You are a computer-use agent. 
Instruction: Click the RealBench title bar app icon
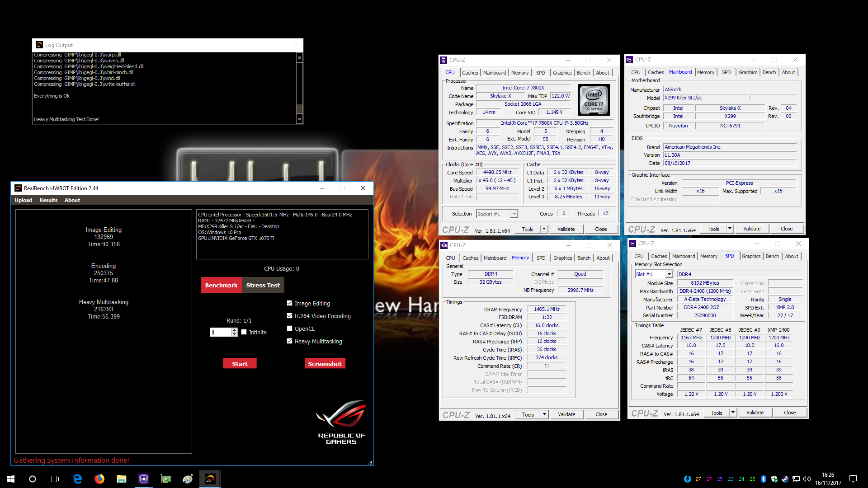pyautogui.click(x=18, y=188)
